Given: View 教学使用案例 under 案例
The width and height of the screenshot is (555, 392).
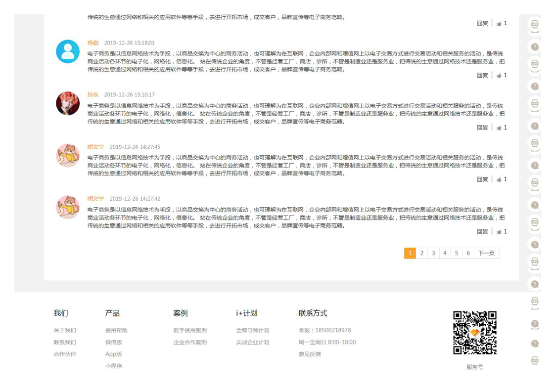Looking at the screenshot, I should pyautogui.click(x=190, y=330).
